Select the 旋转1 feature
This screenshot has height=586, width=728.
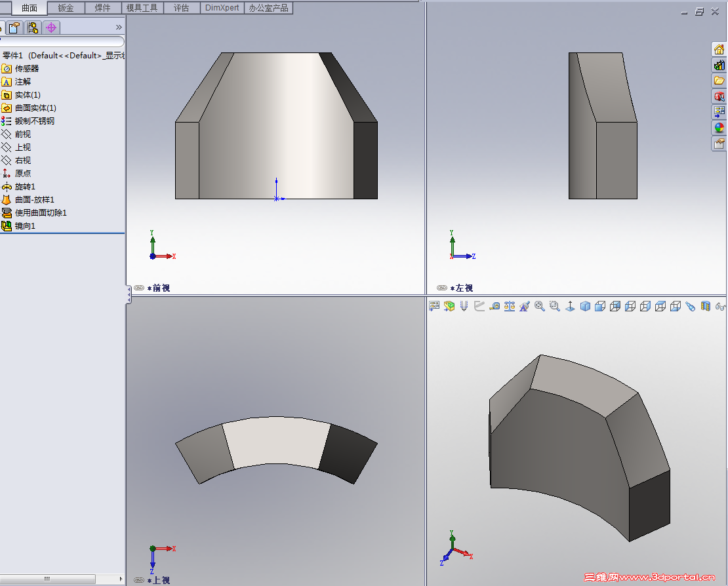(x=18, y=187)
